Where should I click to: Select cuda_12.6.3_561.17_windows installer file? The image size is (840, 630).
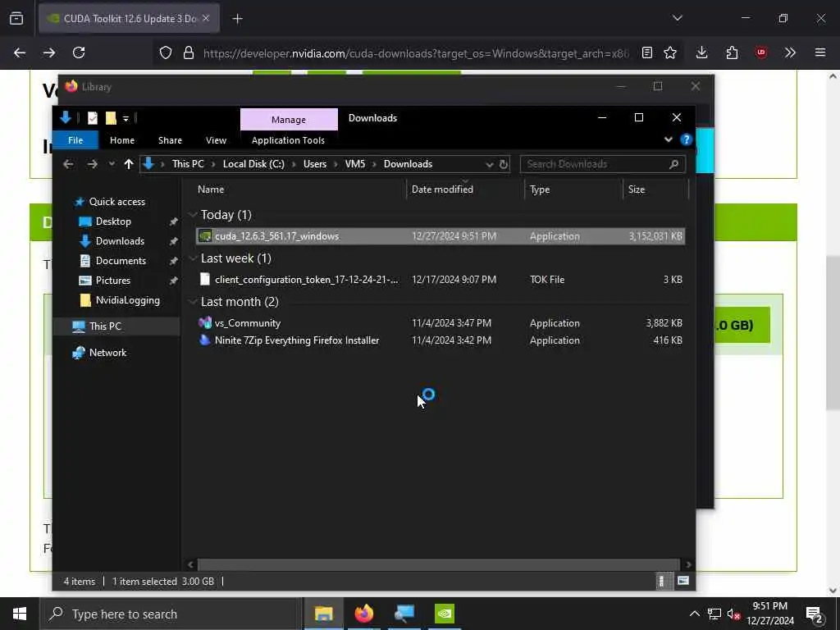441,235
